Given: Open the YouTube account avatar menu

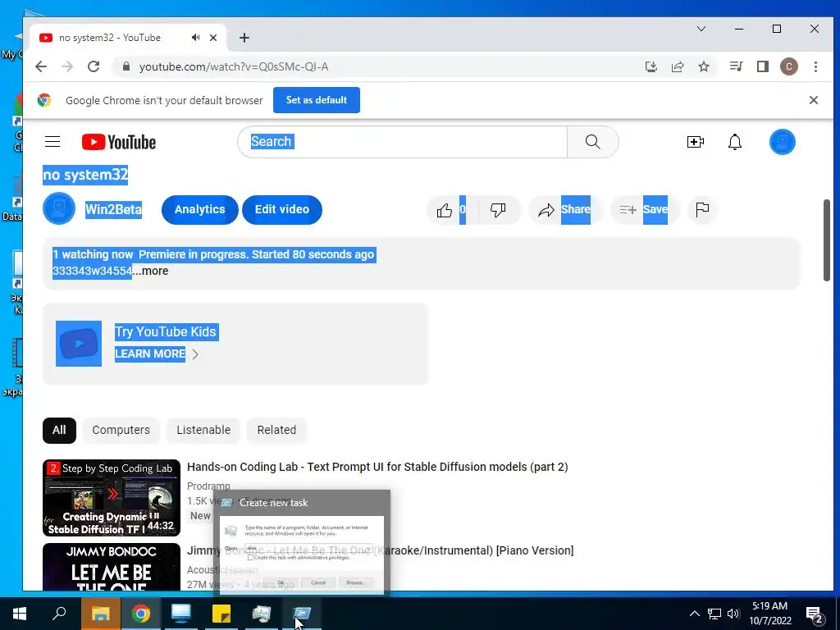Looking at the screenshot, I should coord(782,142).
